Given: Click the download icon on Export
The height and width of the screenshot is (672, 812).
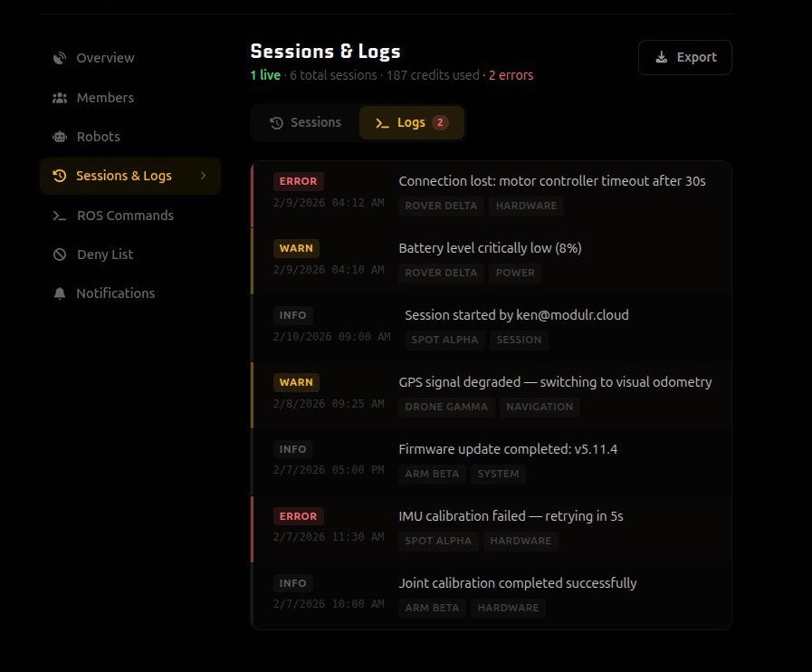Looking at the screenshot, I should click(x=661, y=57).
